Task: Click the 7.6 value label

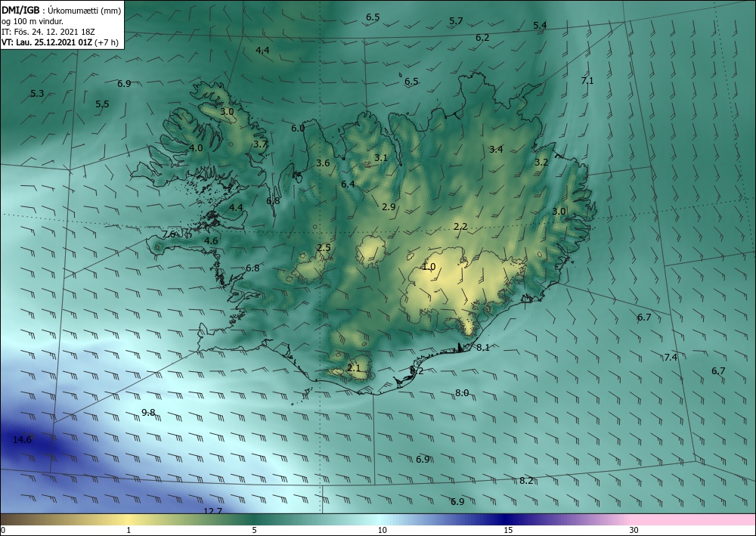Action: click(169, 234)
